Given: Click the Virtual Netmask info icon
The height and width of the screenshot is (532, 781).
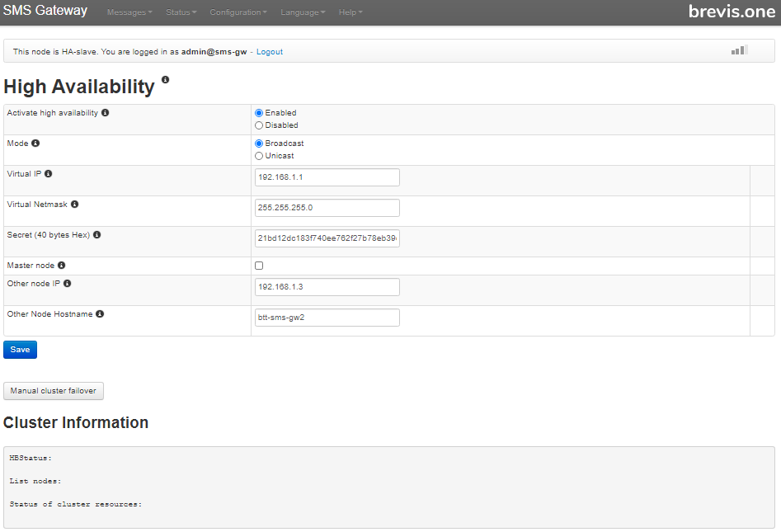Looking at the screenshot, I should (75, 205).
